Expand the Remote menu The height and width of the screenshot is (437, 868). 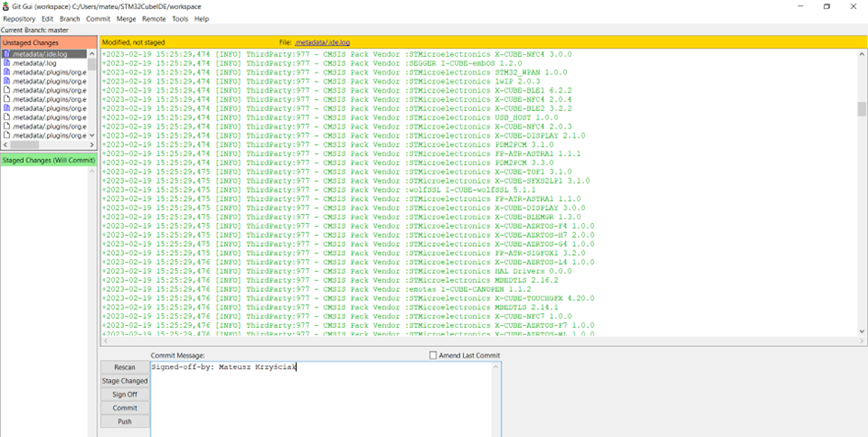coord(154,18)
